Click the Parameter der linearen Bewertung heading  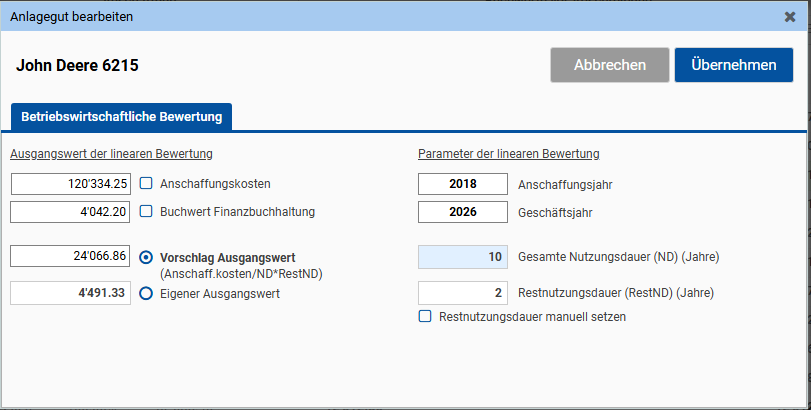coord(509,154)
